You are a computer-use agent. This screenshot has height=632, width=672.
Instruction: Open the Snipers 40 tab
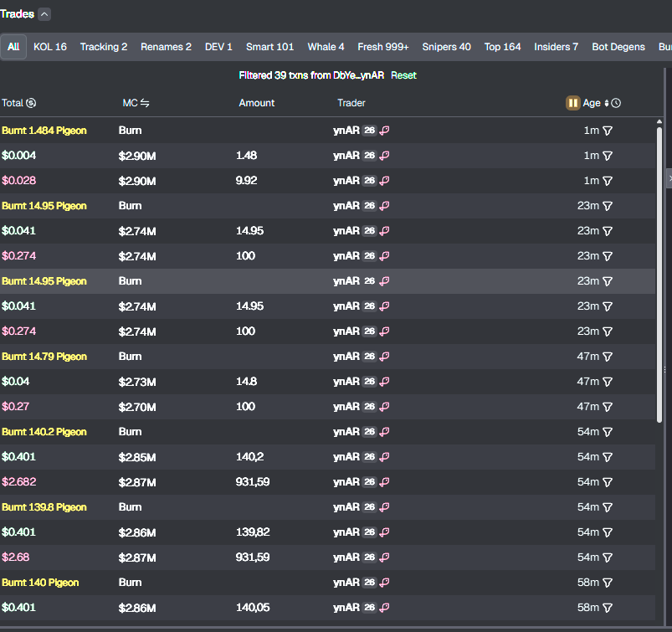coord(446,47)
